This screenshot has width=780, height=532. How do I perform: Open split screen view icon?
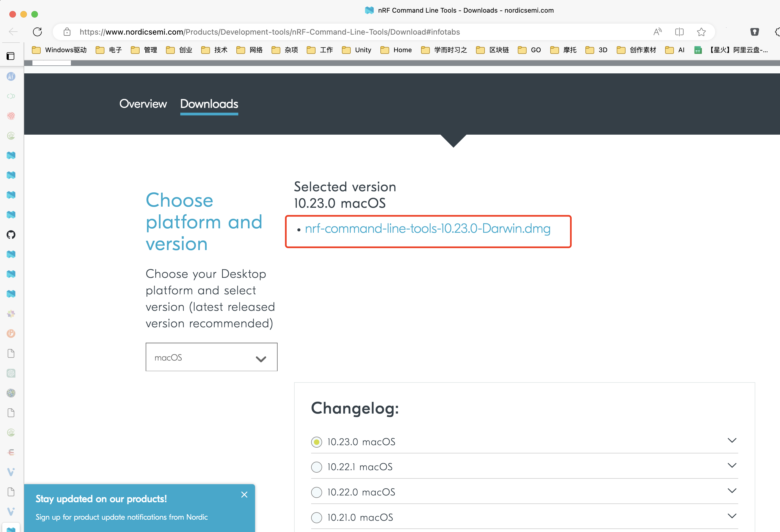point(679,32)
